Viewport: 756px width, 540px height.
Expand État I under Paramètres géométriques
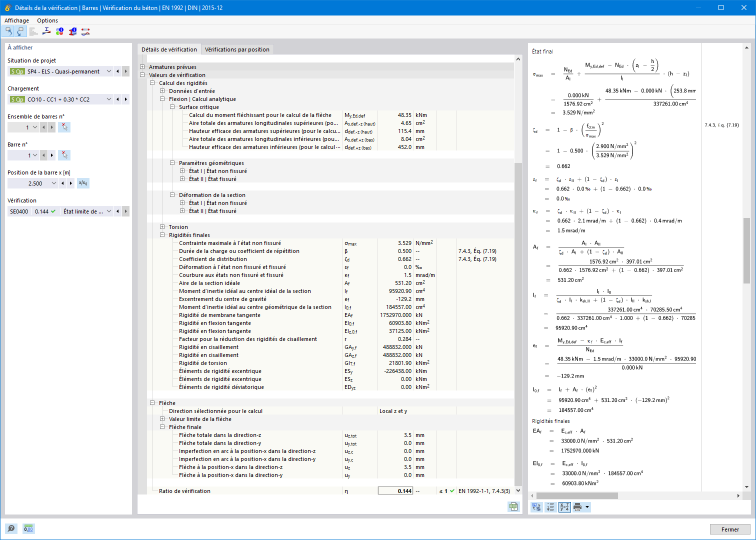[x=182, y=171]
